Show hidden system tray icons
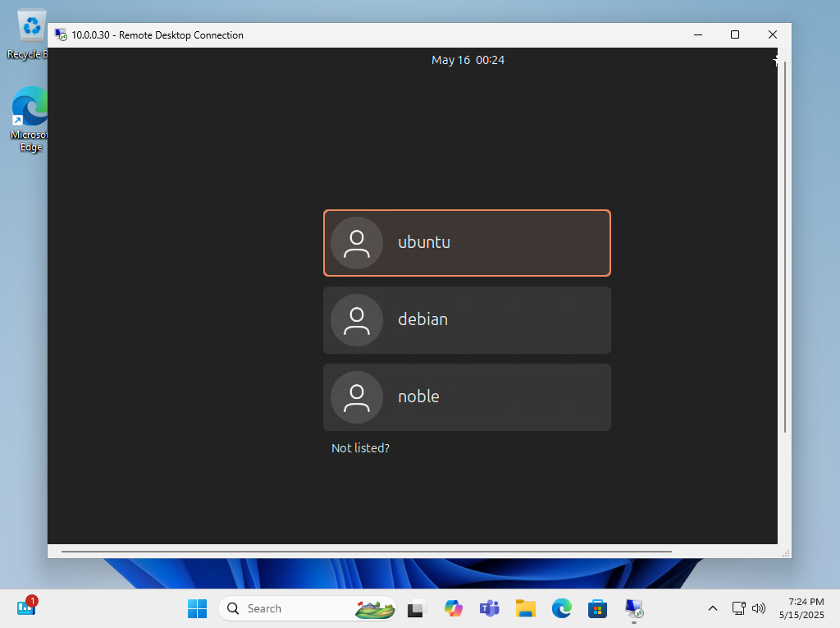The image size is (840, 628). pos(713,608)
